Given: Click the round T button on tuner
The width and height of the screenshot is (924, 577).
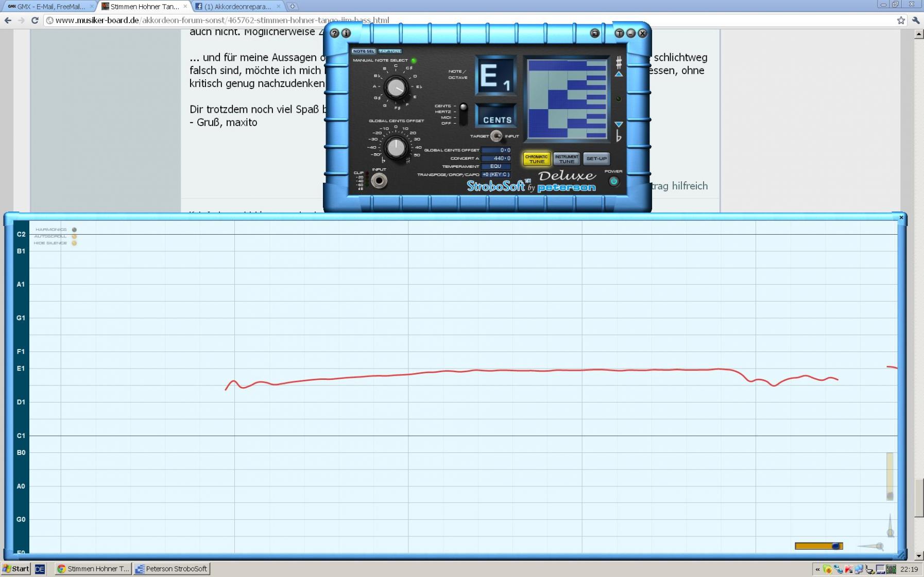Looking at the screenshot, I should tap(619, 33).
